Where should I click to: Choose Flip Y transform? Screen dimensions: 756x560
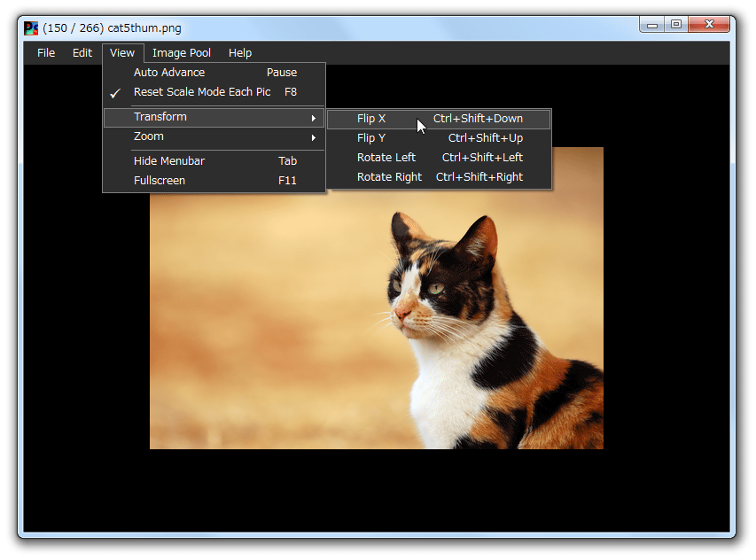click(439, 138)
